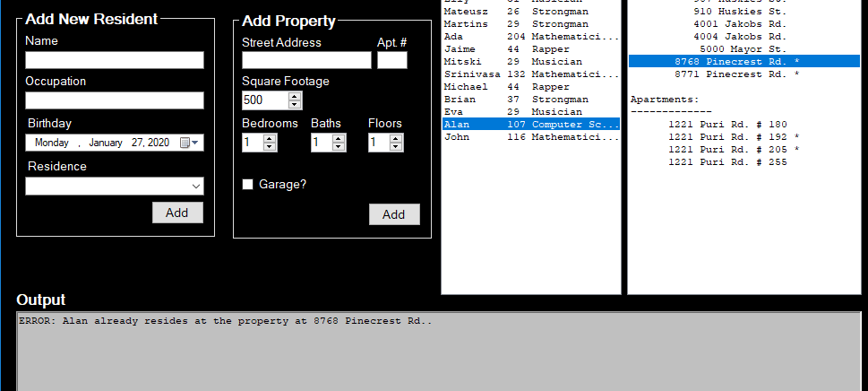Increase the Square Footage value

pos(295,96)
